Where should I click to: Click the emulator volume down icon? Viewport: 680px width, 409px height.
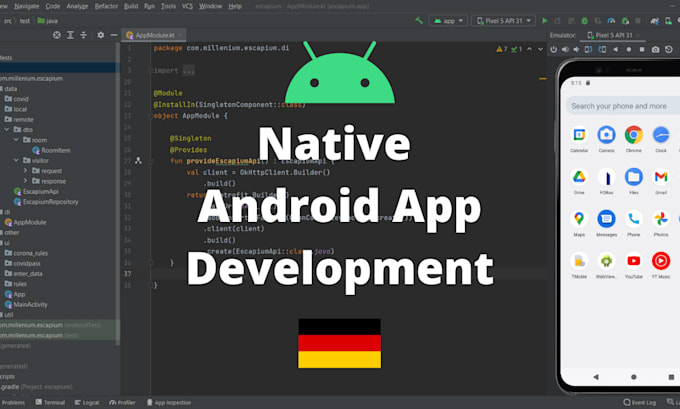(576, 49)
